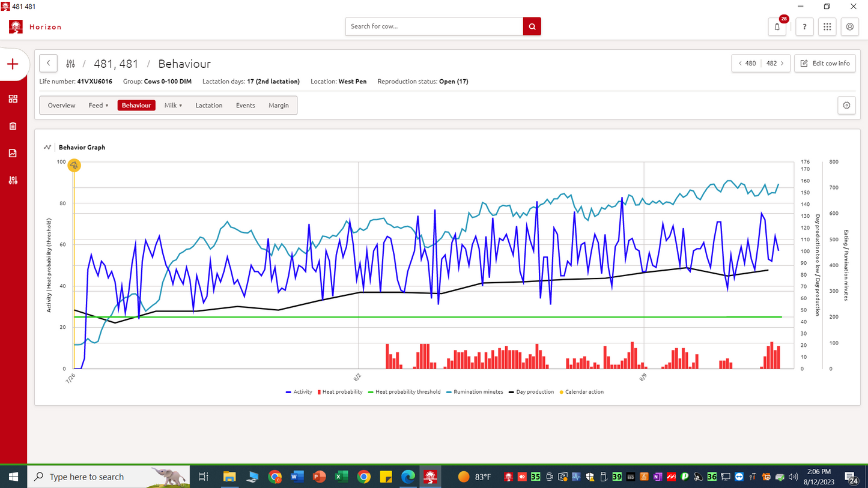This screenshot has height=488, width=868.
Task: Go to next cow 482
Action: pyautogui.click(x=775, y=63)
